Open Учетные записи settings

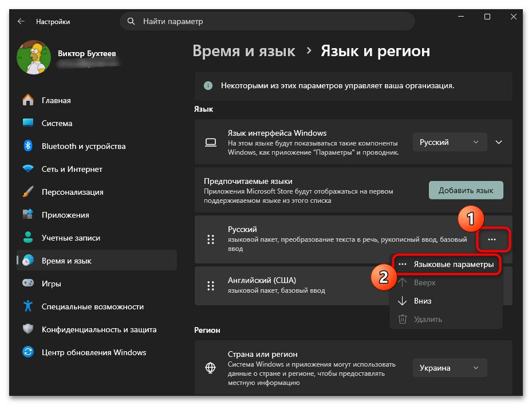pos(97,238)
